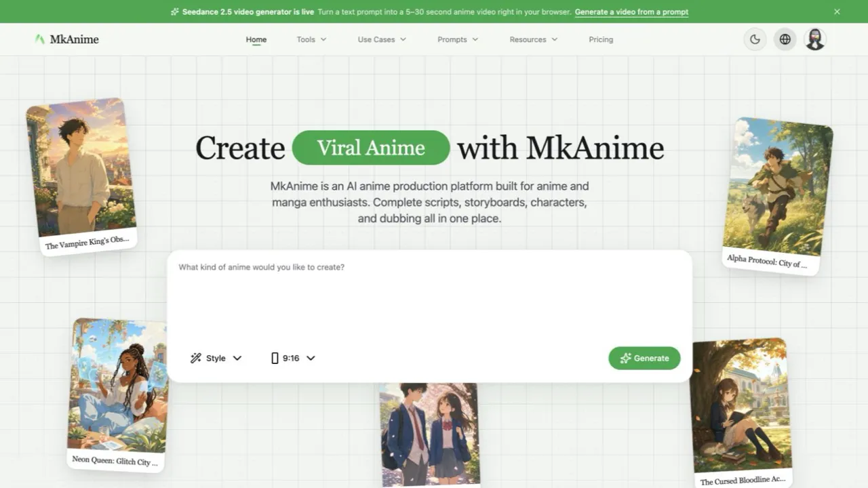Open The Cursed Bloodline Ac... card
The height and width of the screenshot is (488, 868).
pos(741,412)
